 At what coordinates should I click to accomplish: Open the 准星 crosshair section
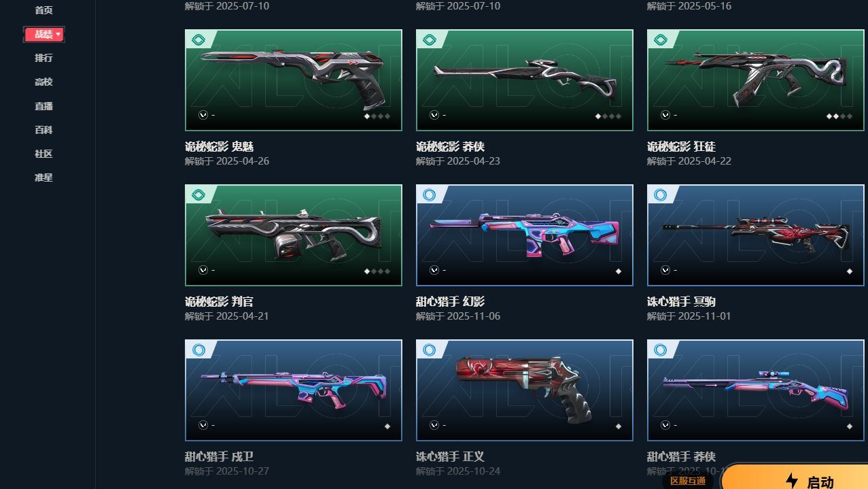(44, 178)
